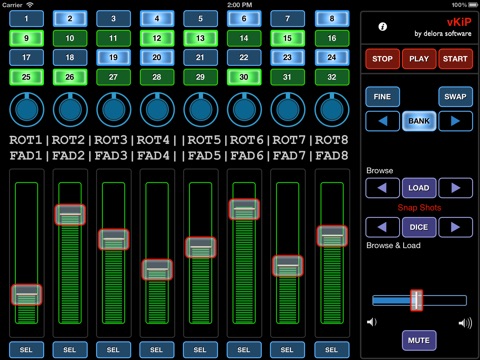Screen dimensions: 480x360
Task: Tap the ROT8 rotary knob
Action: coord(332,109)
